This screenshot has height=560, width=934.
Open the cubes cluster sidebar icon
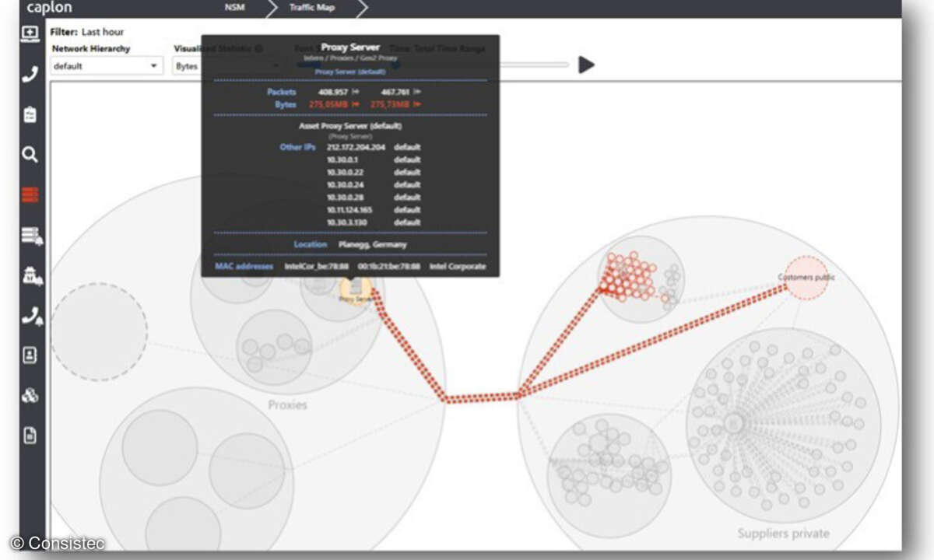click(x=30, y=396)
